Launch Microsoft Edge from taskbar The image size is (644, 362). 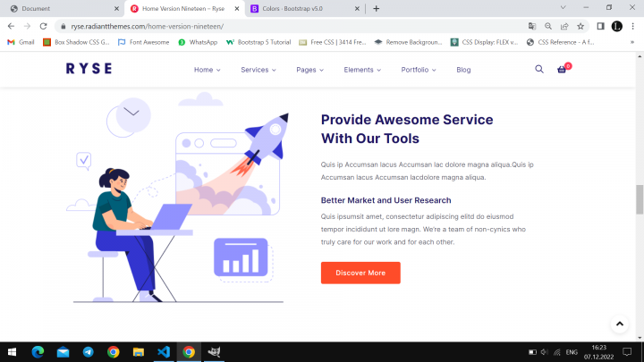click(38, 352)
